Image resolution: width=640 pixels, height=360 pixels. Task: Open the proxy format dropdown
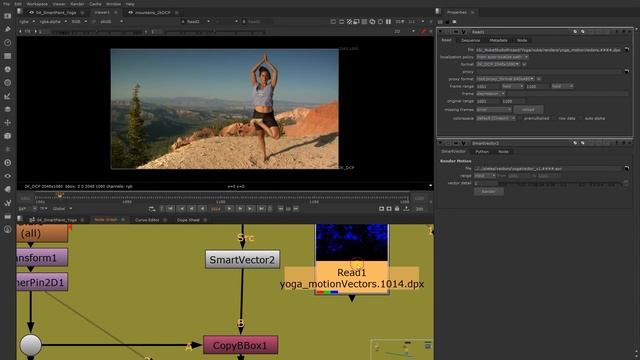pos(505,79)
